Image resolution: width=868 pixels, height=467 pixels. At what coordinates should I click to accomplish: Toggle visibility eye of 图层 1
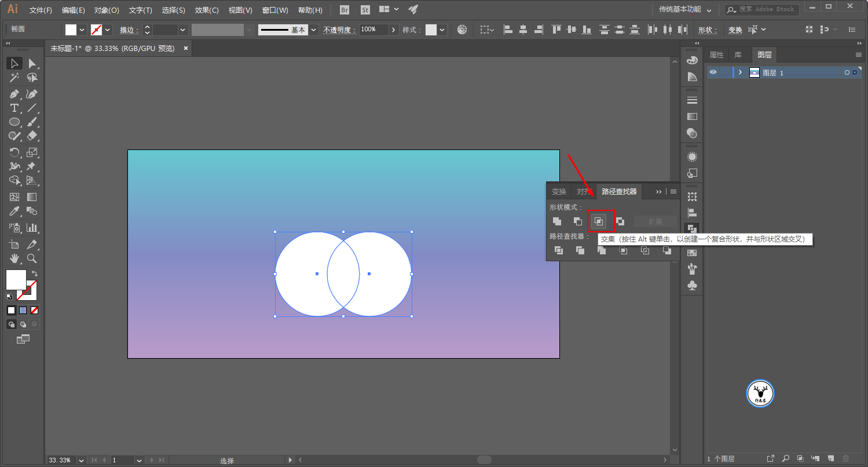713,72
